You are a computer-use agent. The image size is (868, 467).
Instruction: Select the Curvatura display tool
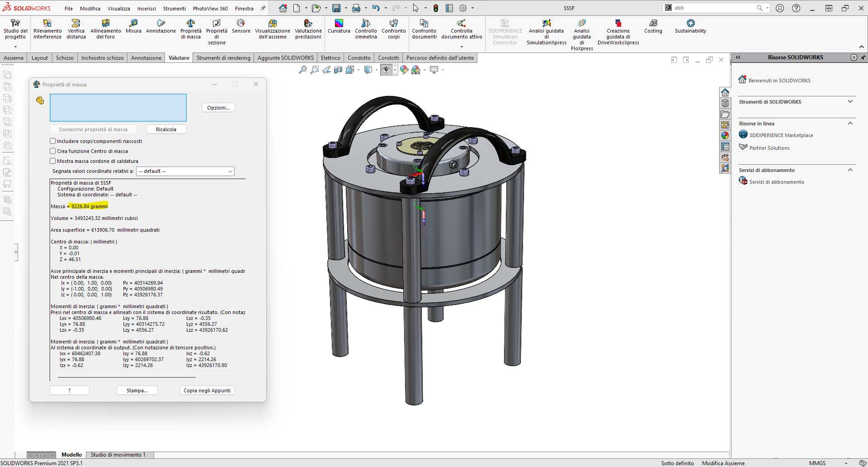(339, 26)
